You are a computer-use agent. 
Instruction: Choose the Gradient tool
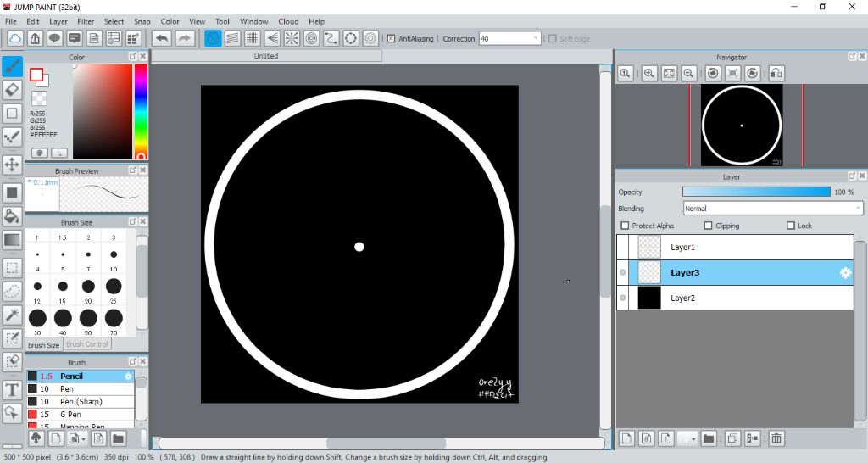(12, 239)
